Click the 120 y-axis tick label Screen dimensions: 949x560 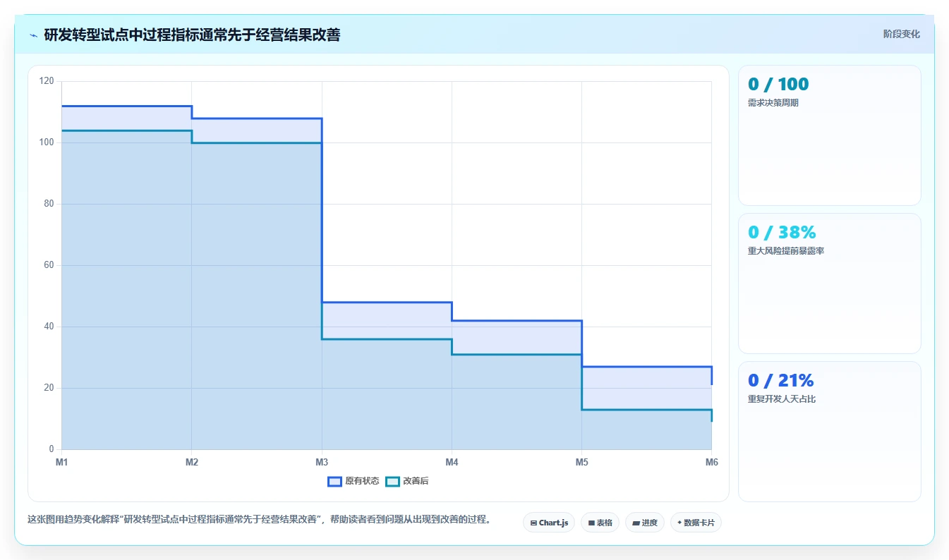47,81
